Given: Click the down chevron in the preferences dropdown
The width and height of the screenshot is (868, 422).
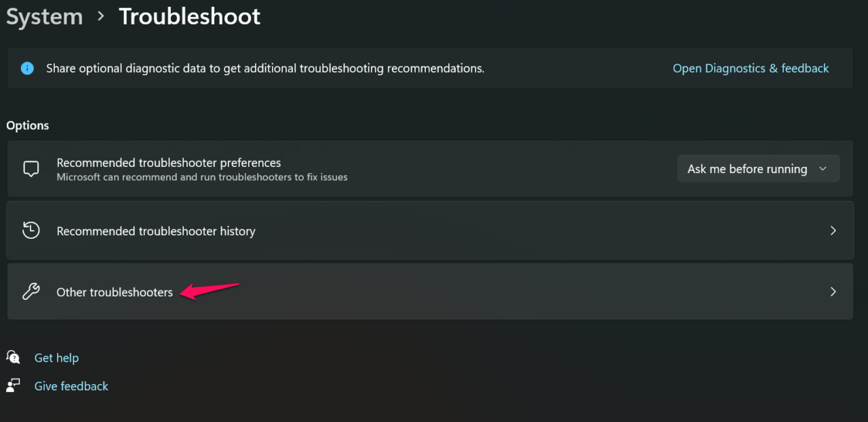Looking at the screenshot, I should [823, 169].
